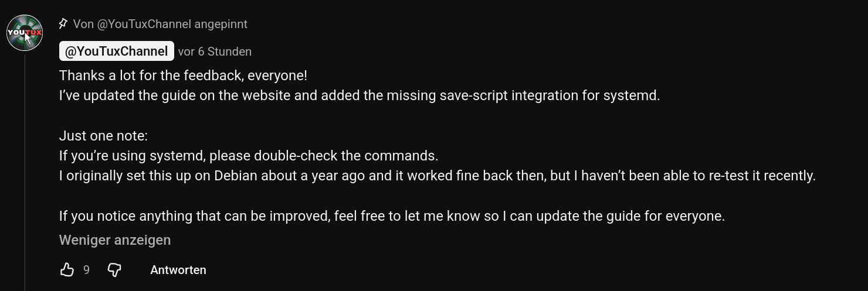Image resolution: width=868 pixels, height=291 pixels.
Task: Reply using the "Antworten" button
Action: pos(178,270)
